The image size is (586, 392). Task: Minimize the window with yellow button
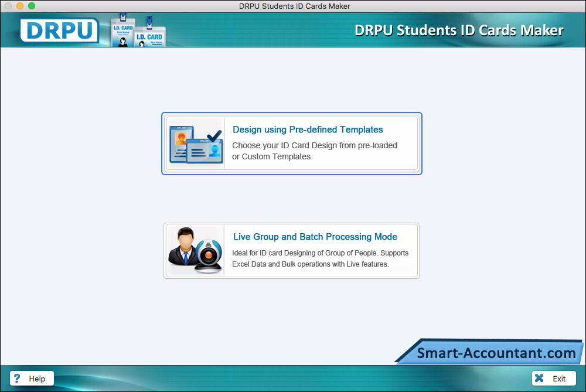coord(20,6)
